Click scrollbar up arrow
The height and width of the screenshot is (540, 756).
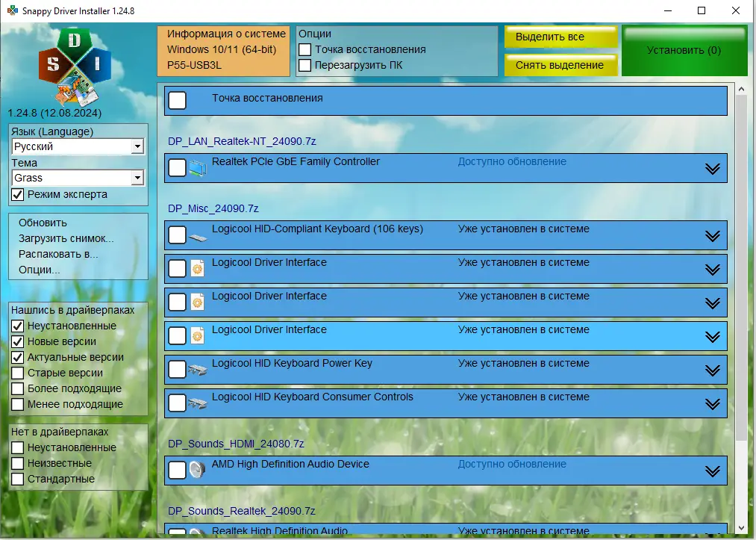click(x=742, y=90)
